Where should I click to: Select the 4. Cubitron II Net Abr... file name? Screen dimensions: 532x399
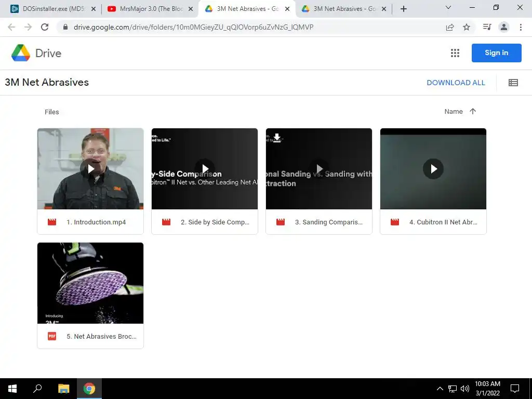click(x=444, y=222)
